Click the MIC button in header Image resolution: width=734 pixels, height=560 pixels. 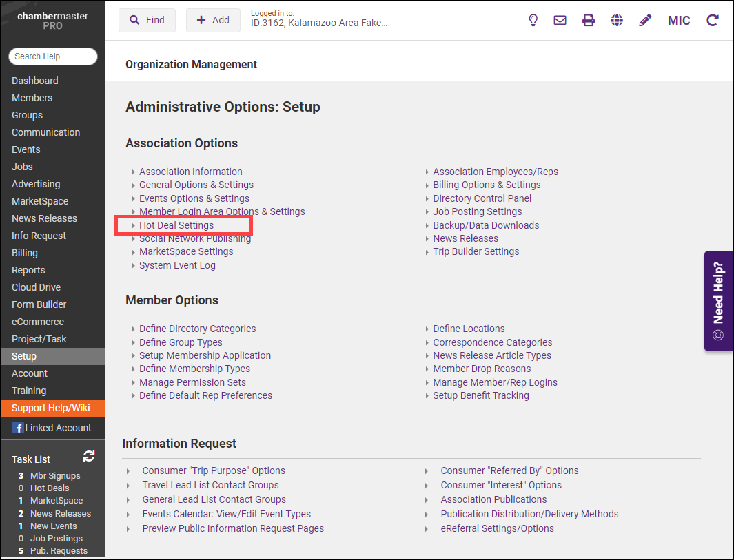(x=679, y=20)
